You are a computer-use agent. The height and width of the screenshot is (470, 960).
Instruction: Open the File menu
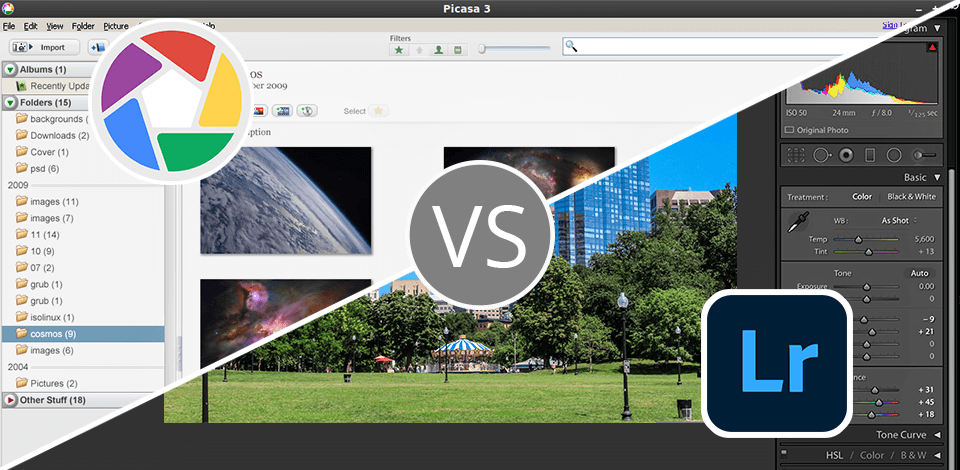pyautogui.click(x=9, y=26)
